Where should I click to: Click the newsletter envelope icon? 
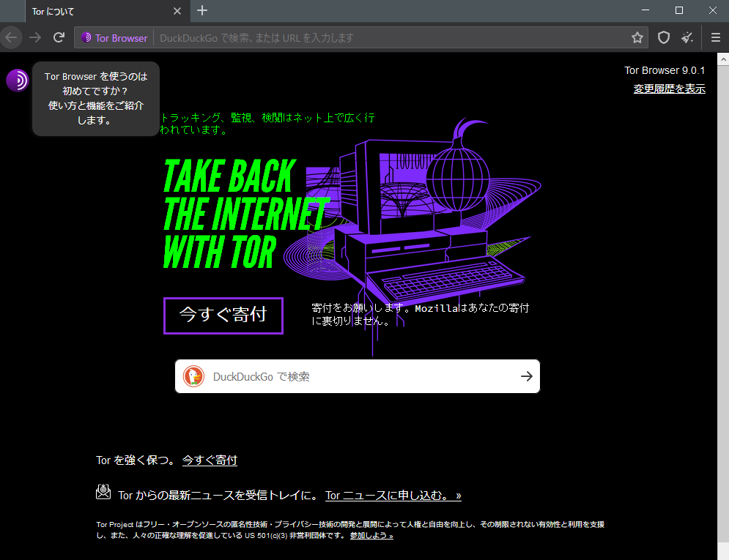point(103,494)
